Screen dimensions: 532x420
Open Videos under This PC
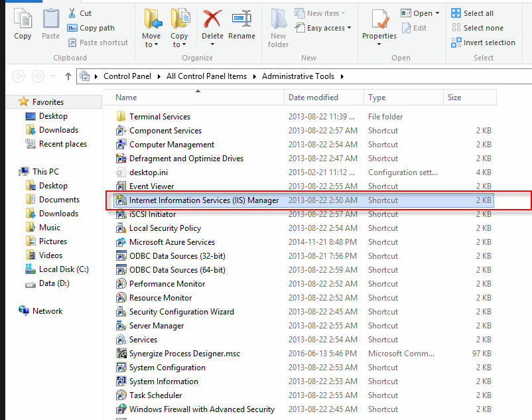point(50,255)
